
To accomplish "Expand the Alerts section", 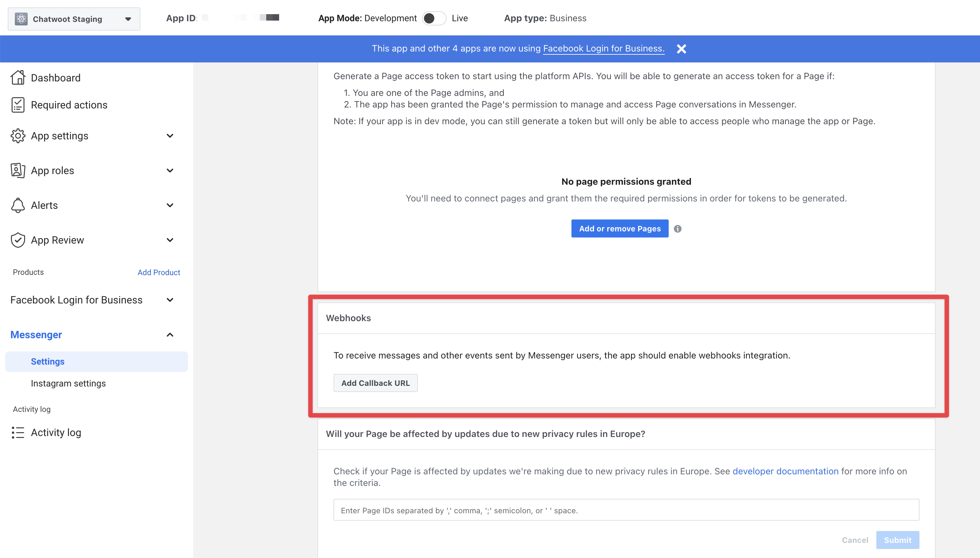I will pos(170,205).
